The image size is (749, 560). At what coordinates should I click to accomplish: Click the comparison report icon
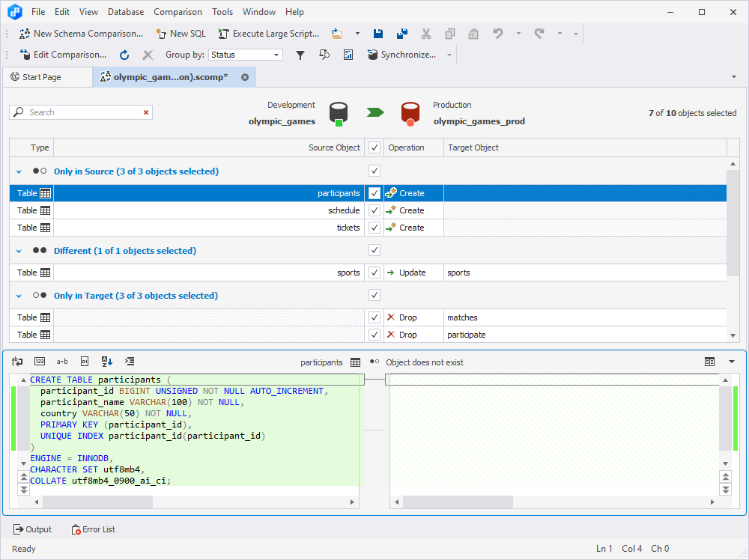(348, 55)
